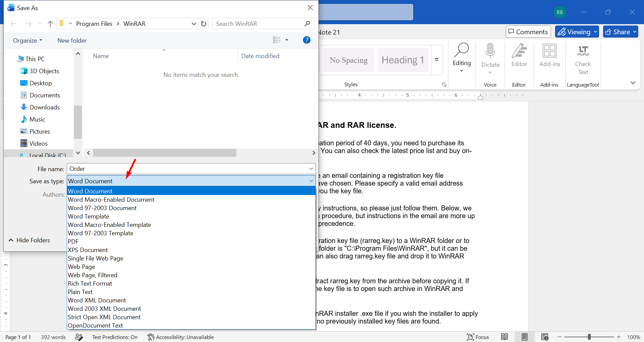Click the search magnifier icon
The image size is (644, 342).
[x=307, y=23]
